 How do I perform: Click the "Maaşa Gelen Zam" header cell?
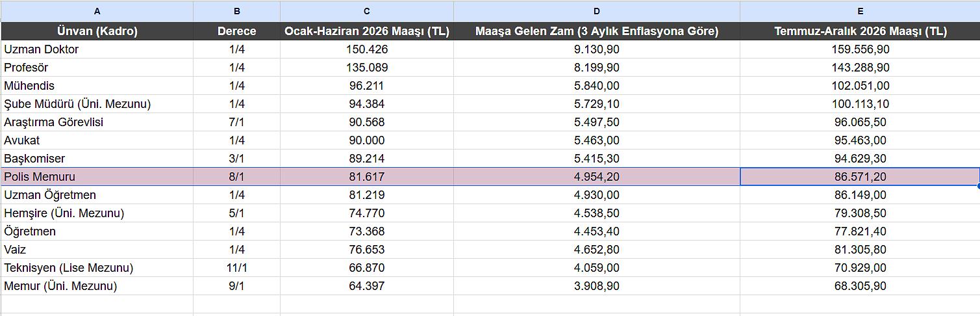pyautogui.click(x=596, y=31)
